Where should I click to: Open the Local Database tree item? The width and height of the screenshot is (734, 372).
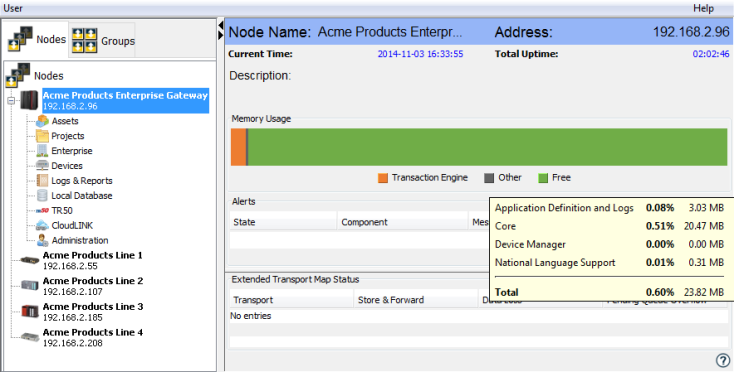point(81,196)
